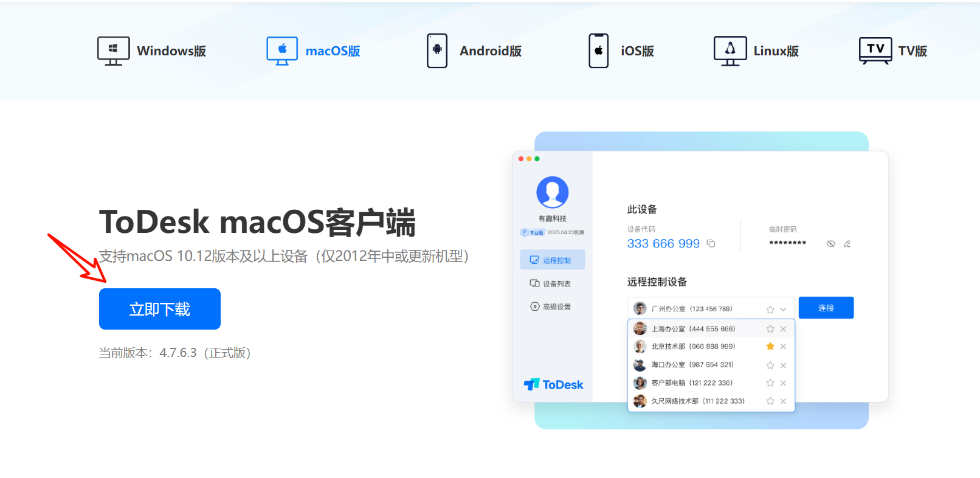Image resolution: width=980 pixels, height=478 pixels.
Task: Open 设备列表 in the sidebar
Action: 551,284
